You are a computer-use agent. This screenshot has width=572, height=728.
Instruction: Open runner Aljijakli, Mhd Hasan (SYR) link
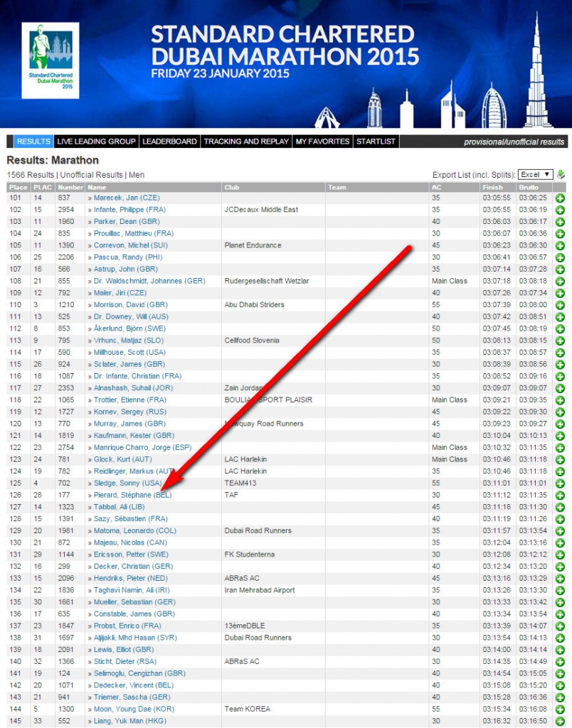tap(135, 638)
